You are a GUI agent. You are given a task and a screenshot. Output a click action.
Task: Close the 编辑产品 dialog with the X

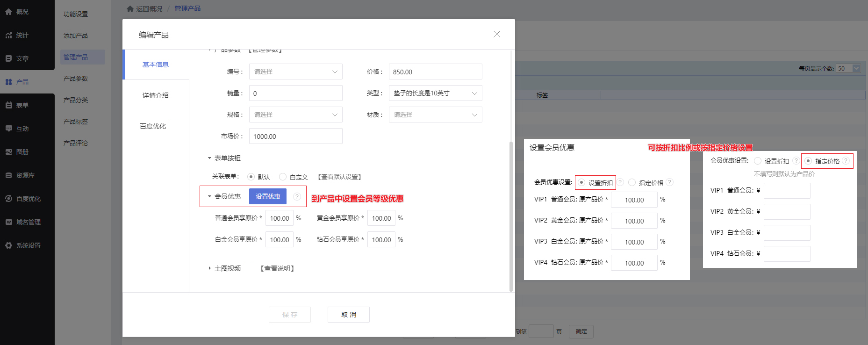[x=497, y=34]
